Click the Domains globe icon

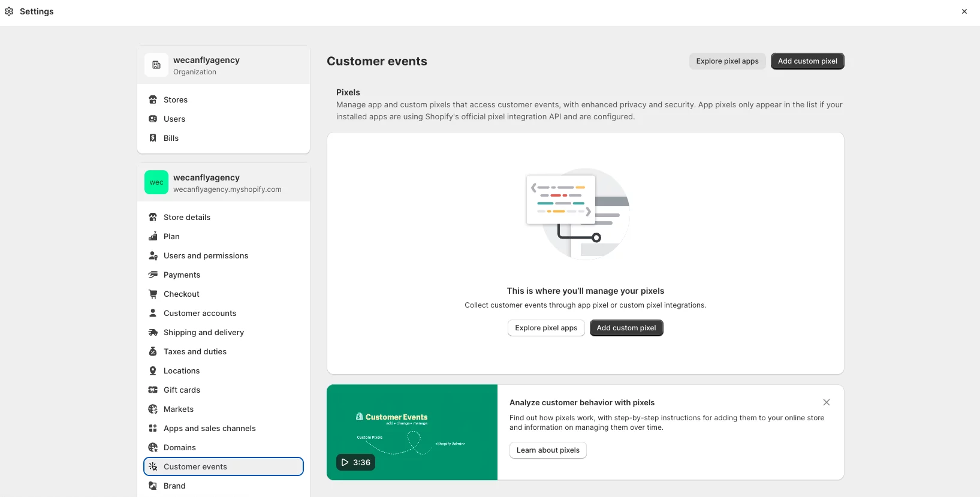click(x=153, y=447)
